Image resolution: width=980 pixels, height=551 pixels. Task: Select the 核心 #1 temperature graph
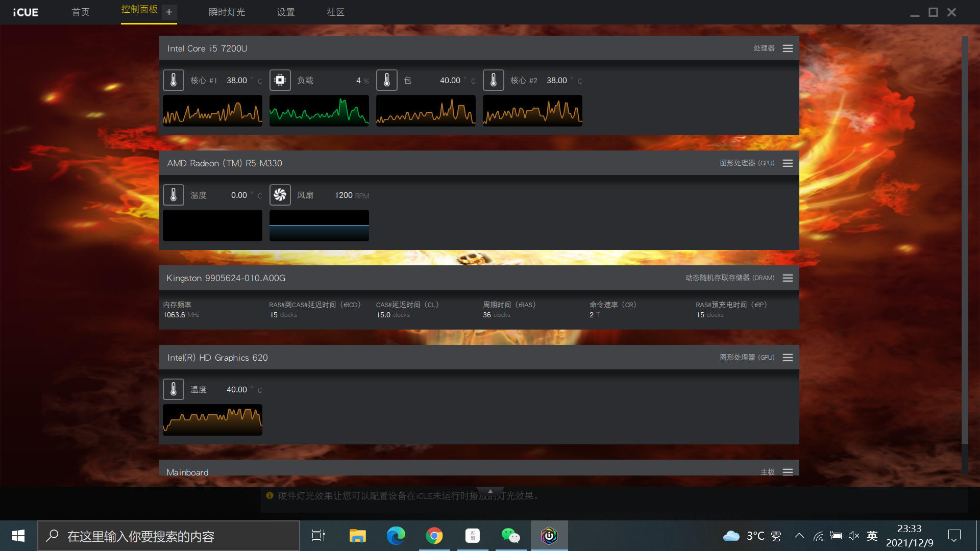212,111
